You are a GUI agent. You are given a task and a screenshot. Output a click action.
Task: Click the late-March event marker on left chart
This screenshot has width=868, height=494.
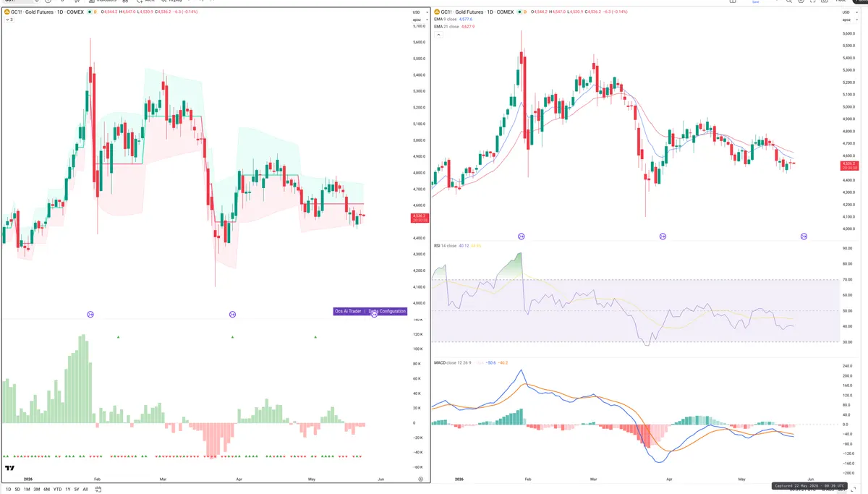[232, 314]
